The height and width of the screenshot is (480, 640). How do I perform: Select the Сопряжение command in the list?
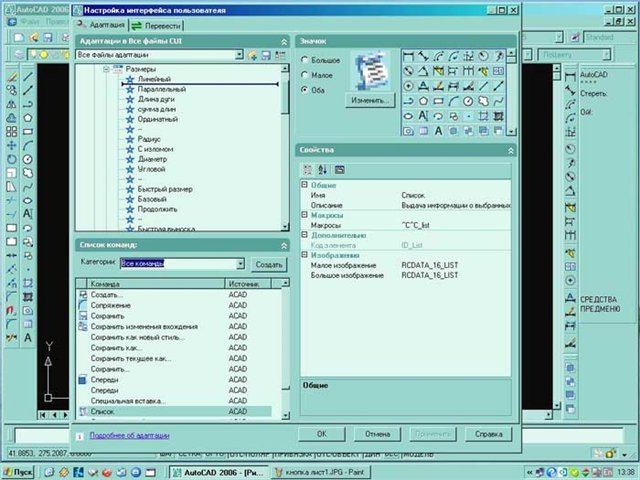(111, 305)
